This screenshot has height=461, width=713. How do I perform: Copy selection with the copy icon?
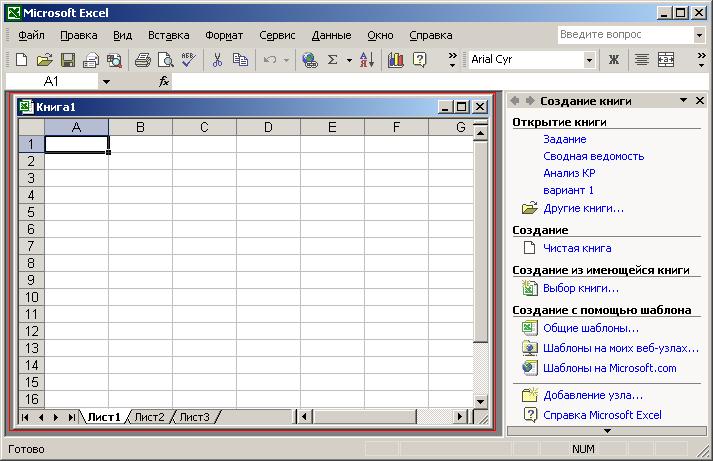coord(240,60)
